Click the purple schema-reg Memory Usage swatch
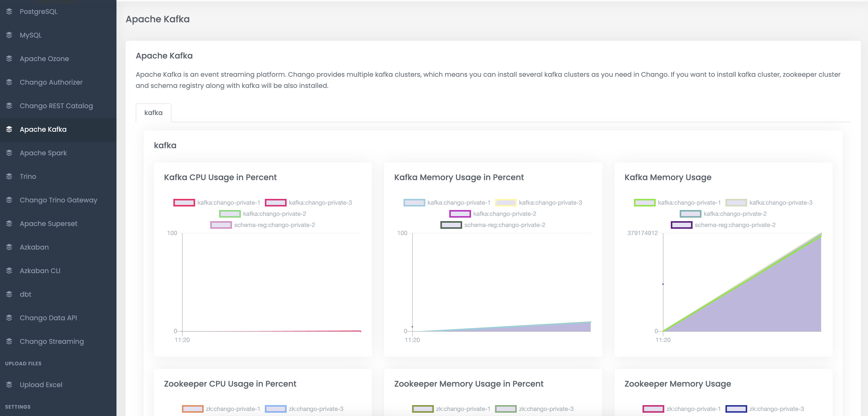This screenshot has height=416, width=868. coord(682,225)
